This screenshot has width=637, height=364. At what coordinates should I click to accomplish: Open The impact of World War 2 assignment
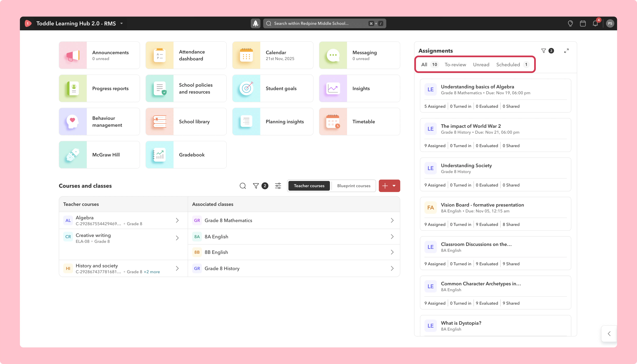pyautogui.click(x=495, y=135)
